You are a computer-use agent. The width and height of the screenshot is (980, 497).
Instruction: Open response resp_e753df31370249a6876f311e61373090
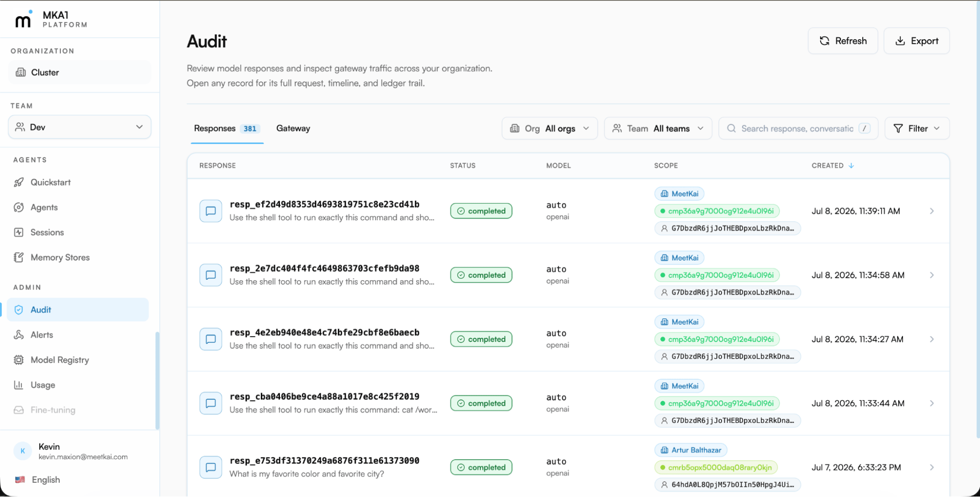325,461
